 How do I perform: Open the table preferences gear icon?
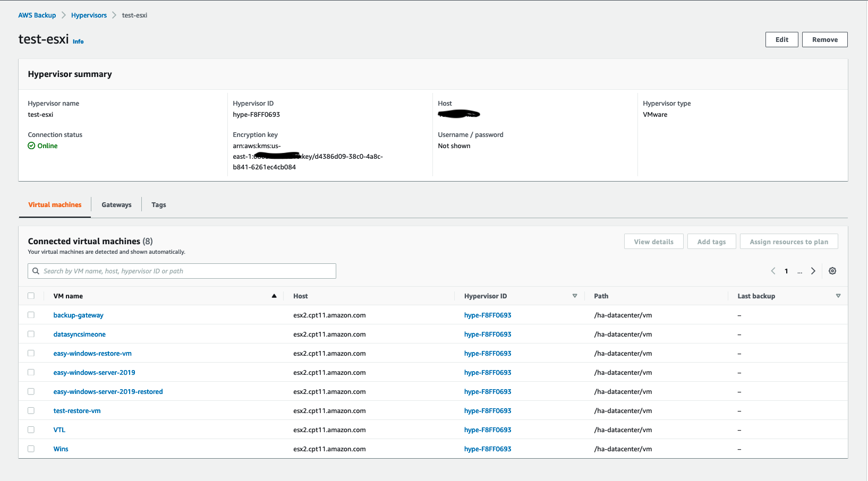[832, 271]
